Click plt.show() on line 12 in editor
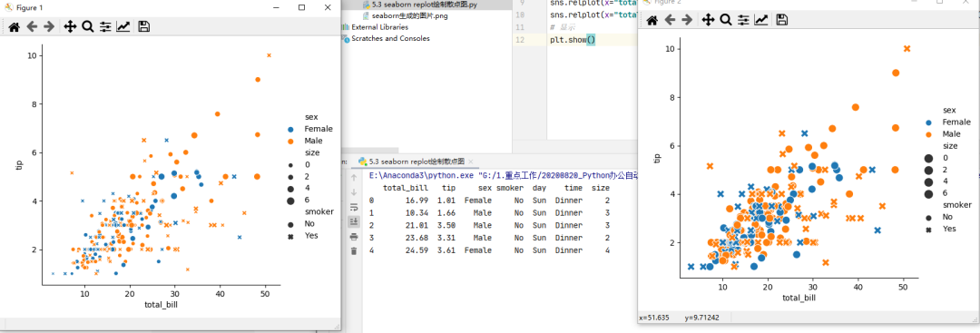The height and width of the screenshot is (333, 980). tap(573, 40)
